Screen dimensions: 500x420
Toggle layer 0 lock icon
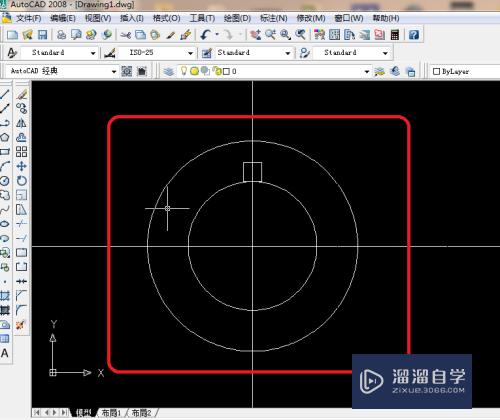pyautogui.click(x=217, y=71)
